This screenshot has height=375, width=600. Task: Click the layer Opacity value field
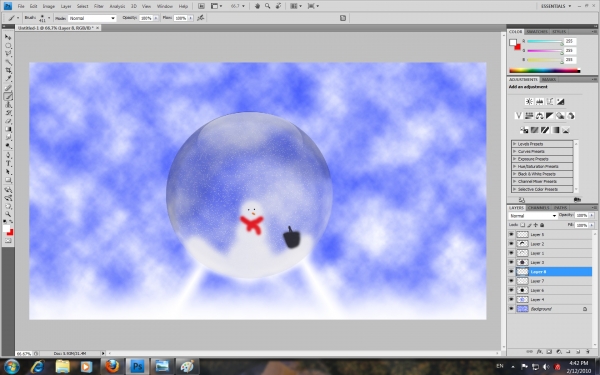tap(581, 215)
